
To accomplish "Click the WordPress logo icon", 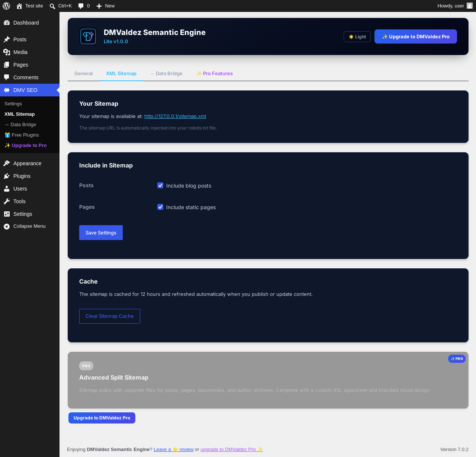I will click(x=6, y=6).
